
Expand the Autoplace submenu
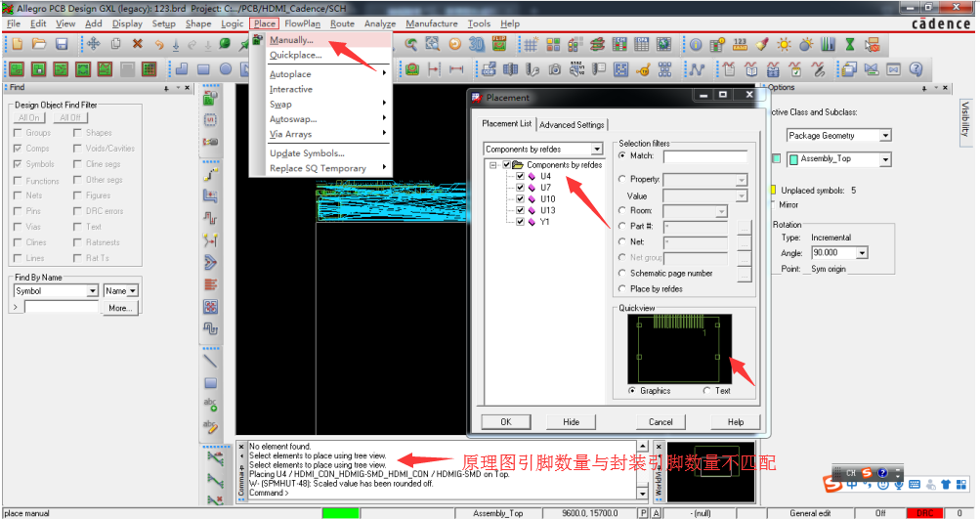click(x=328, y=73)
